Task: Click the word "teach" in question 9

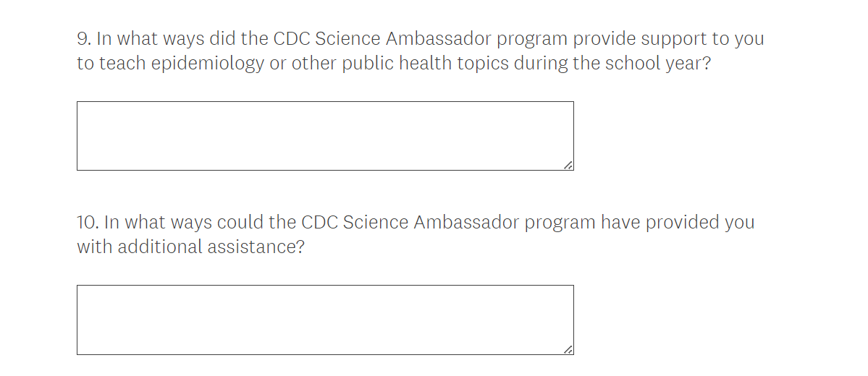Action: (x=123, y=64)
